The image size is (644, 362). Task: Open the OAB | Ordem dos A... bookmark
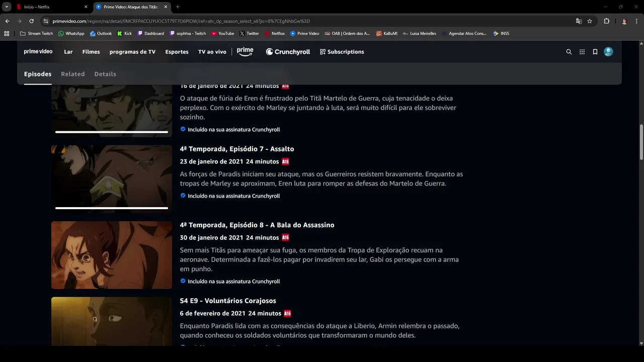347,34
